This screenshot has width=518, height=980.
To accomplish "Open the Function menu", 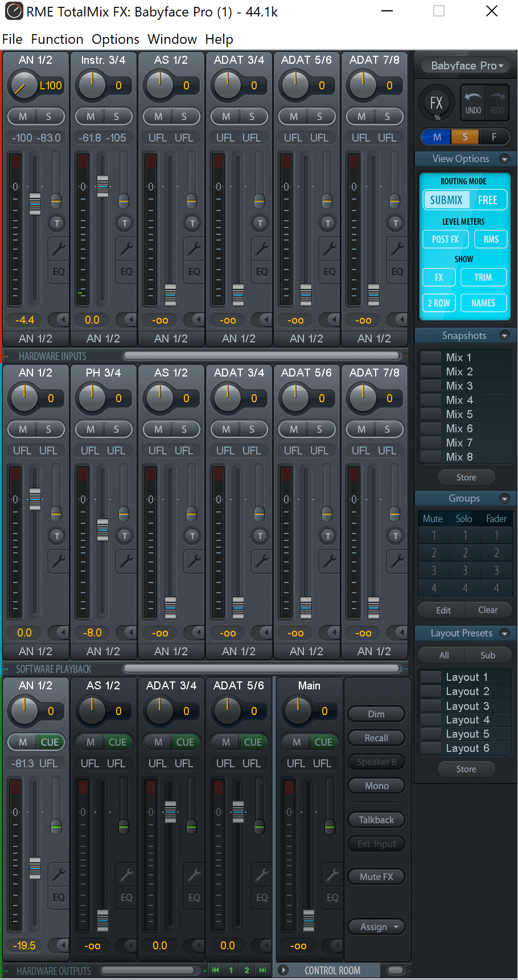I will point(57,39).
